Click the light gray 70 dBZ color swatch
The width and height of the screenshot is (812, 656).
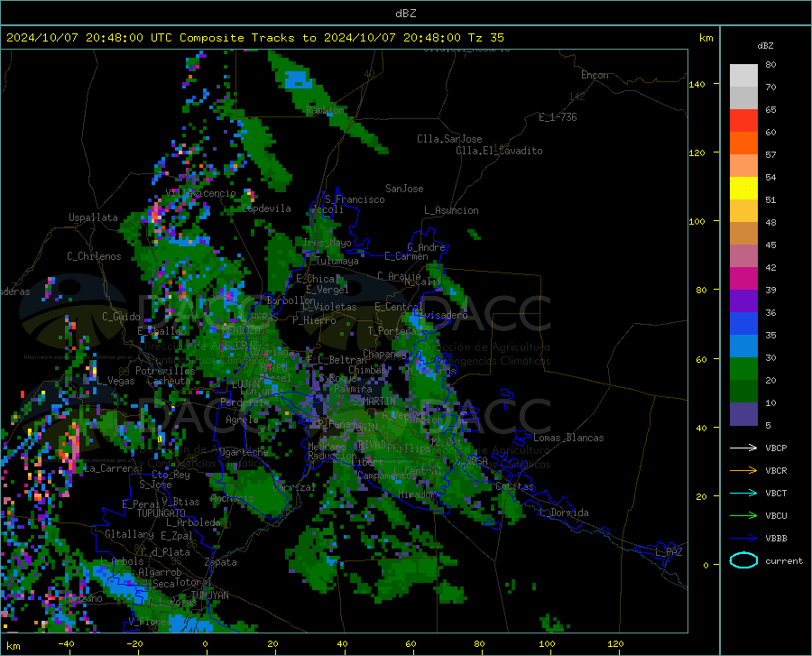[743, 97]
